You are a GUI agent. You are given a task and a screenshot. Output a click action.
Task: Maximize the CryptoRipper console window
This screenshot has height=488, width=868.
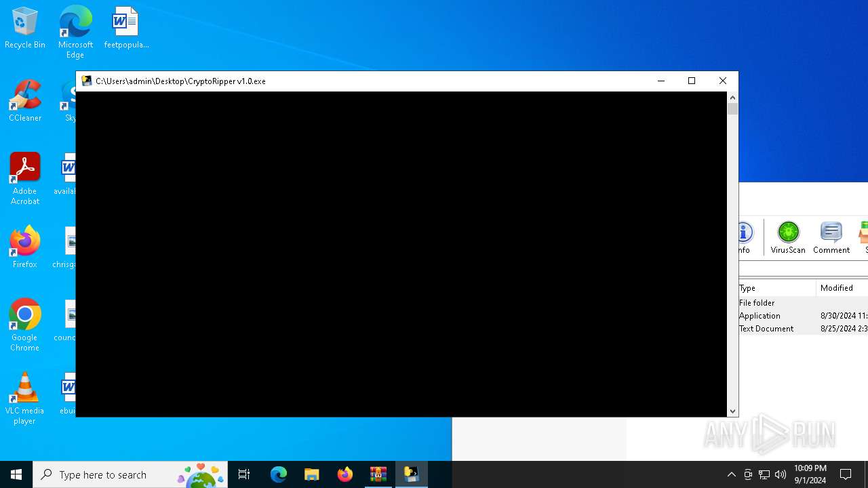692,81
